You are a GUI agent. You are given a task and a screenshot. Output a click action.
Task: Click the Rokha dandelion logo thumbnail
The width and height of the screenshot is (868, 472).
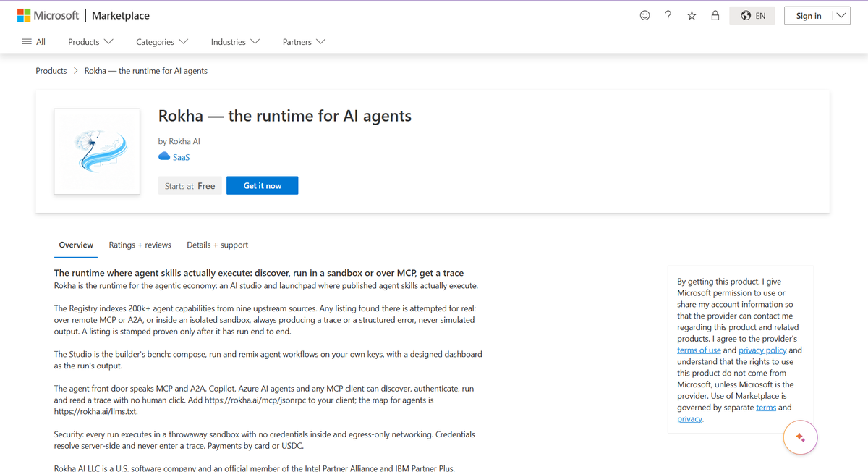97,151
